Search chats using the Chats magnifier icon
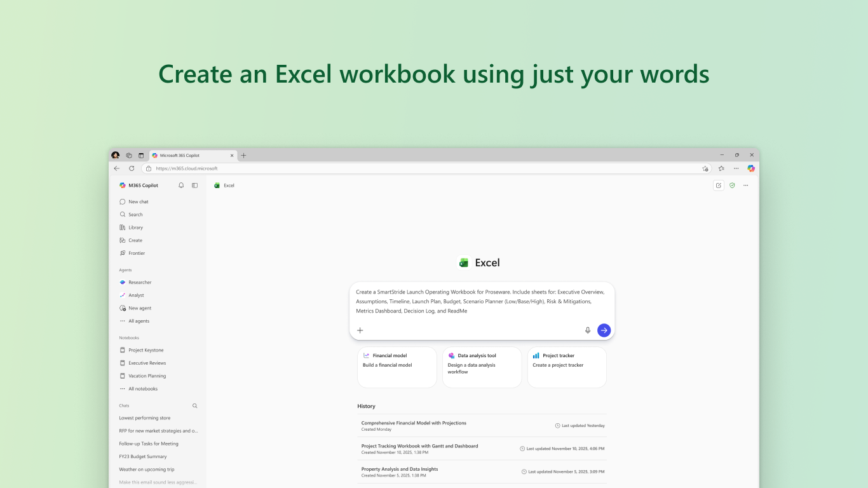 click(195, 405)
